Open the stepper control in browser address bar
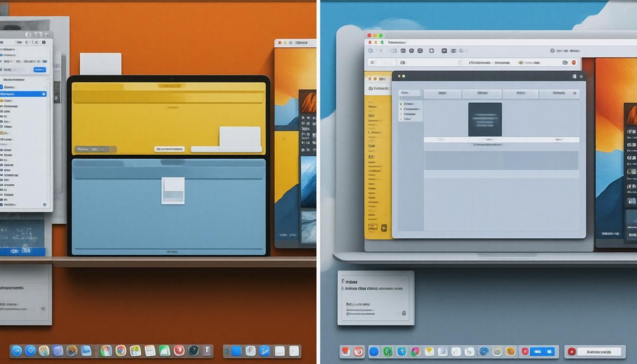Image resolution: width=637 pixels, height=364 pixels. (459, 63)
